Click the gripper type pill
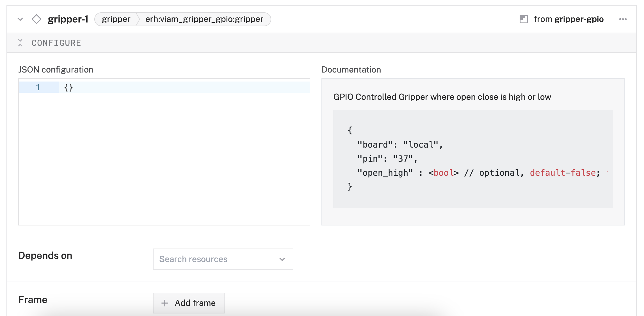The height and width of the screenshot is (316, 644). (116, 19)
